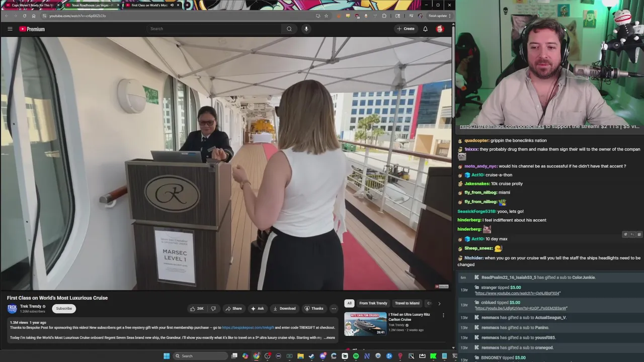This screenshot has height=362, width=644.
Task: Open bespokepost.com/trekgift link
Action: click(248, 327)
